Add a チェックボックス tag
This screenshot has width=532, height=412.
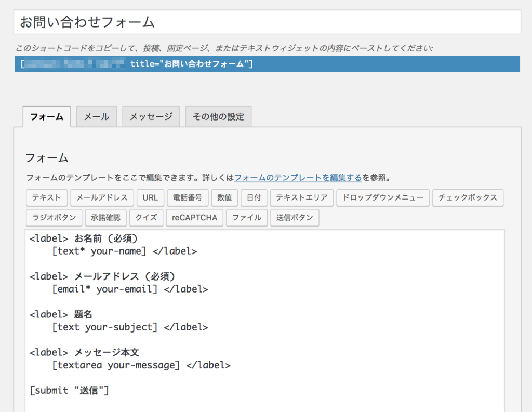(x=468, y=197)
